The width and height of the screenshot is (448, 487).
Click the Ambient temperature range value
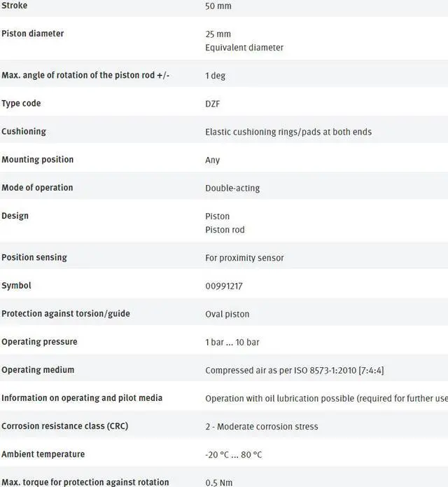[x=234, y=455]
